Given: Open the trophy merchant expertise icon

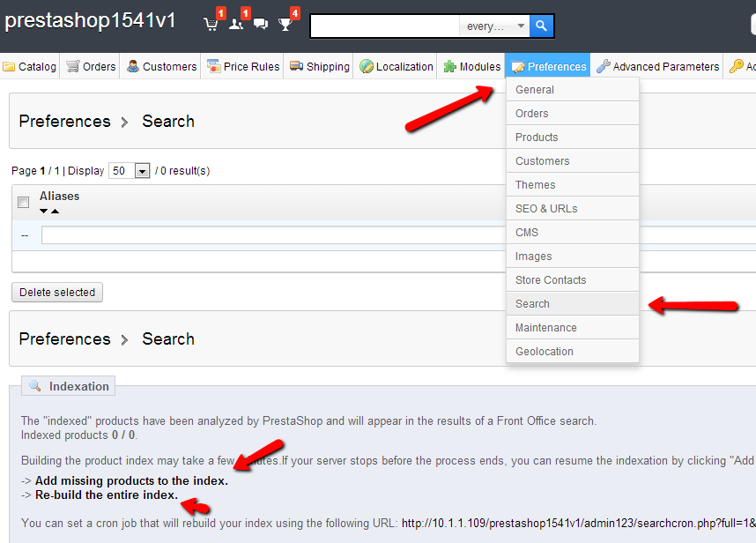Looking at the screenshot, I should (285, 24).
